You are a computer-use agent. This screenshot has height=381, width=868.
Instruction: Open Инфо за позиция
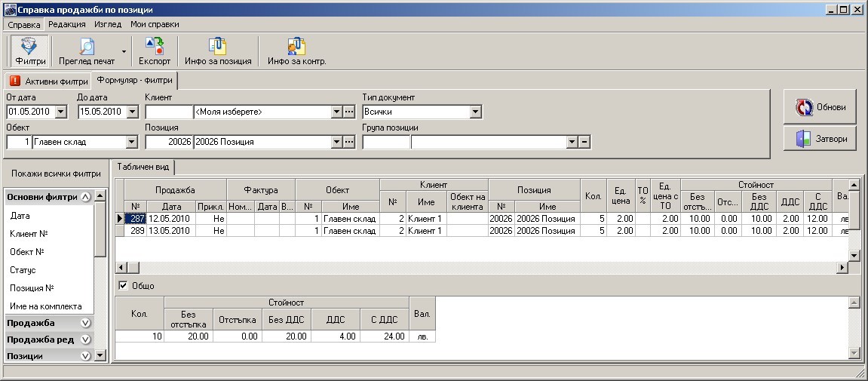coord(218,51)
